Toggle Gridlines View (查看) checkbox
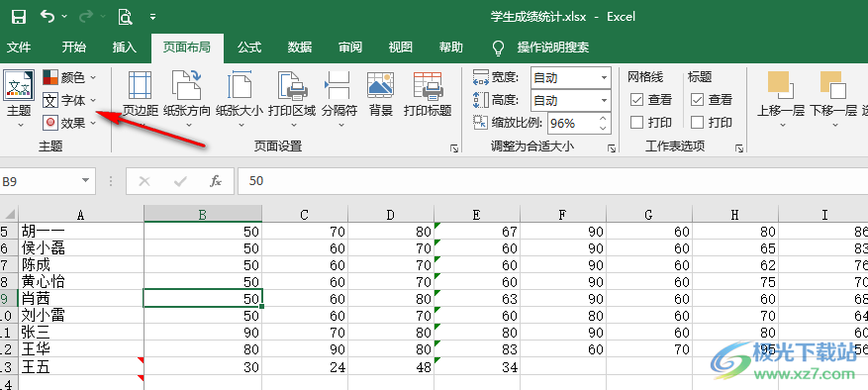Screen dimensions: 868x390 coord(636,100)
